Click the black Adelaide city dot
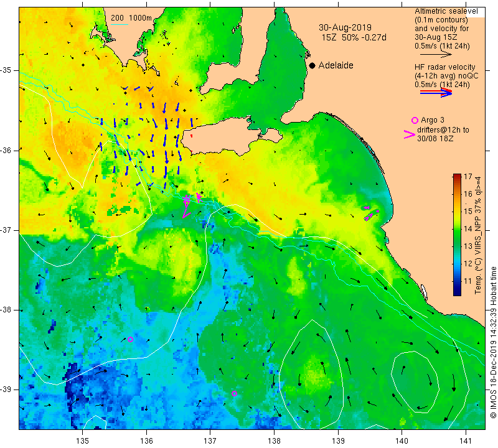 click(312, 65)
